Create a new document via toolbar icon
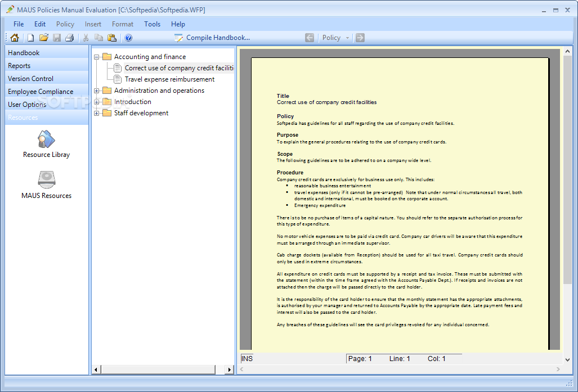The height and width of the screenshot is (392, 578). 31,38
